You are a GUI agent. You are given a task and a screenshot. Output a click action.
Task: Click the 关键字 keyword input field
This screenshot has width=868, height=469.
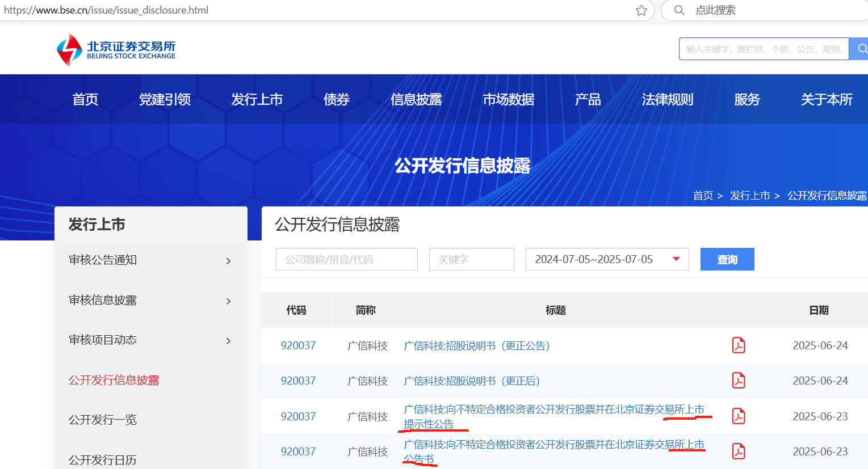471,259
